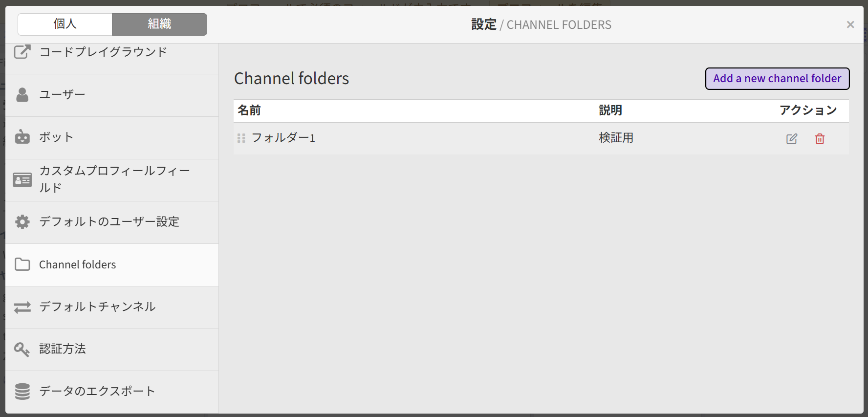Click the 名前 column header
868x417 pixels.
click(249, 110)
